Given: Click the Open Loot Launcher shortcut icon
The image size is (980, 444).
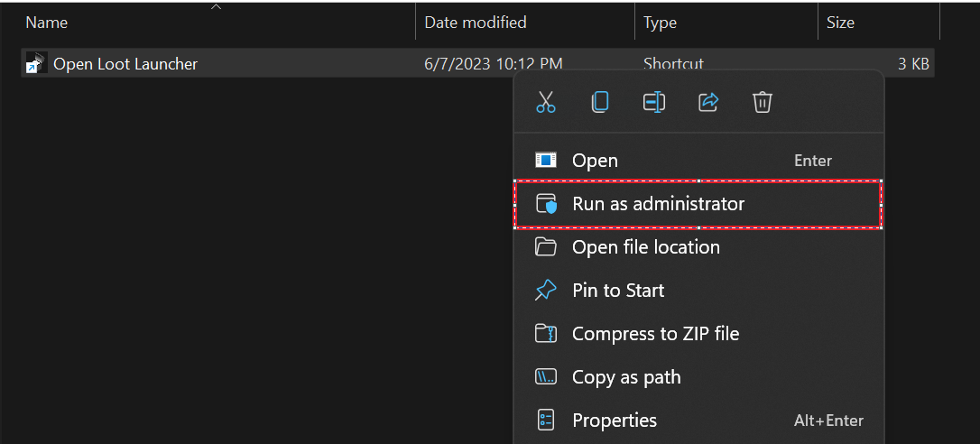Looking at the screenshot, I should pyautogui.click(x=36, y=63).
